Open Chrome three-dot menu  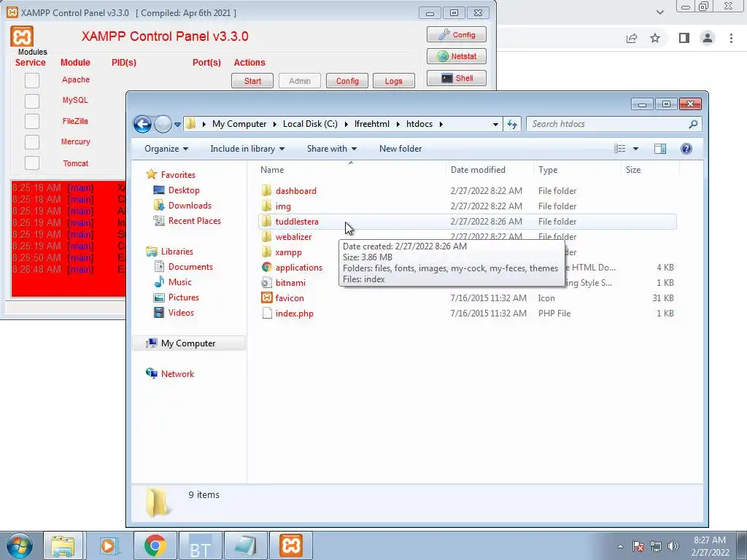(731, 38)
